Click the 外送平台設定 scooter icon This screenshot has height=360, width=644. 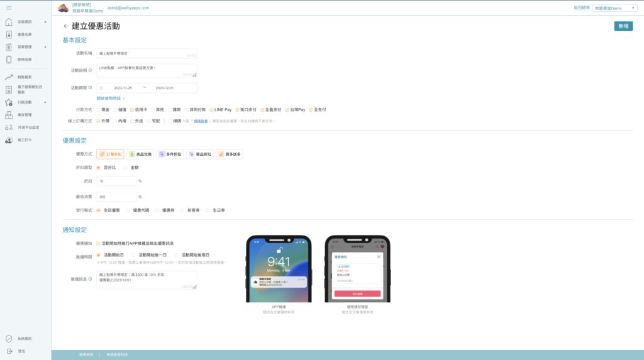(9, 128)
